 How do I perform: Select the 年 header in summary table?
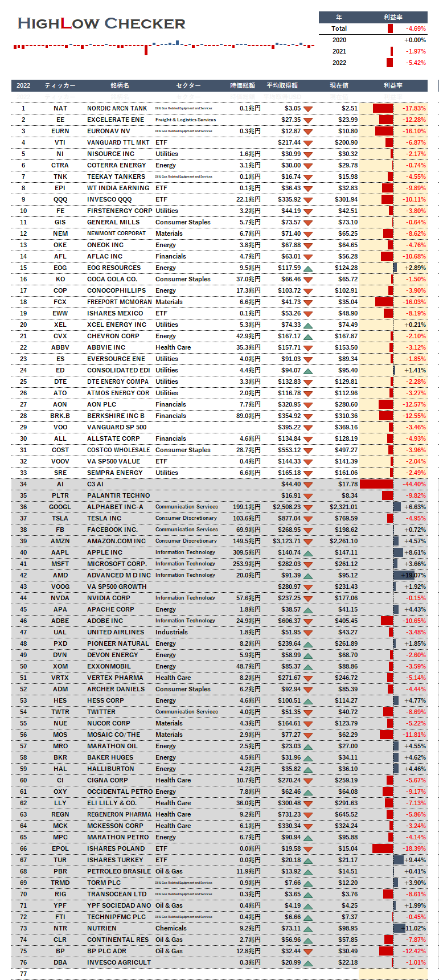tap(339, 17)
